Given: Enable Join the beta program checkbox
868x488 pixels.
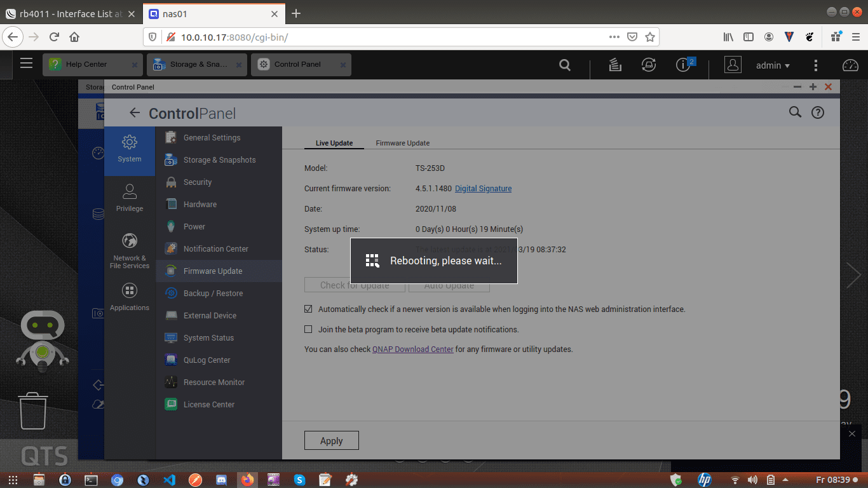Looking at the screenshot, I should pyautogui.click(x=308, y=329).
